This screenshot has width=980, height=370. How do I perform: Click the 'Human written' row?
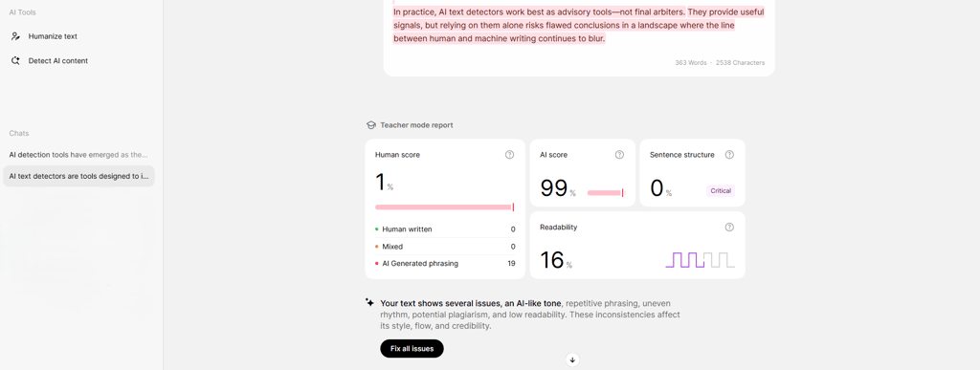pyautogui.click(x=445, y=229)
